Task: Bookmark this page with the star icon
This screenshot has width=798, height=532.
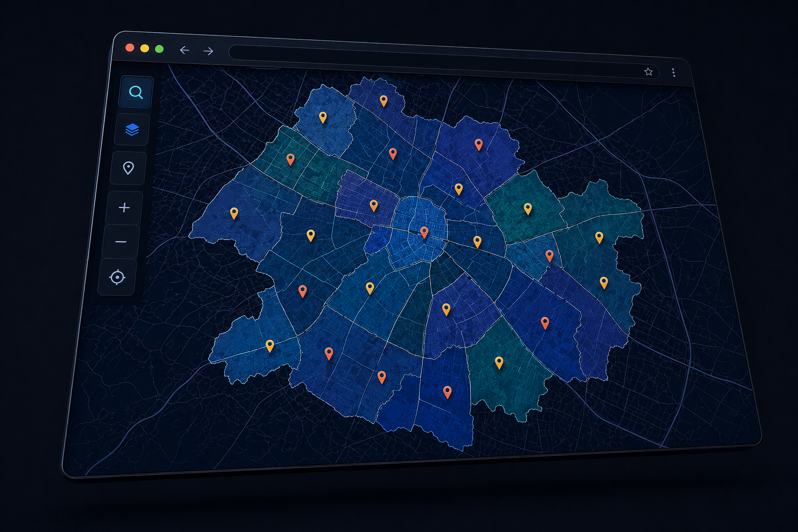Action: 648,72
